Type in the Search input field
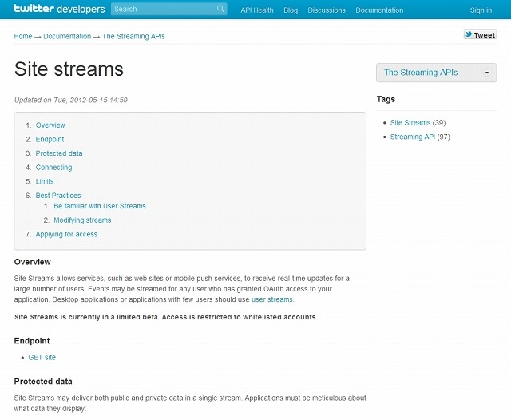Image resolution: width=511 pixels, height=420 pixels. tap(163, 10)
